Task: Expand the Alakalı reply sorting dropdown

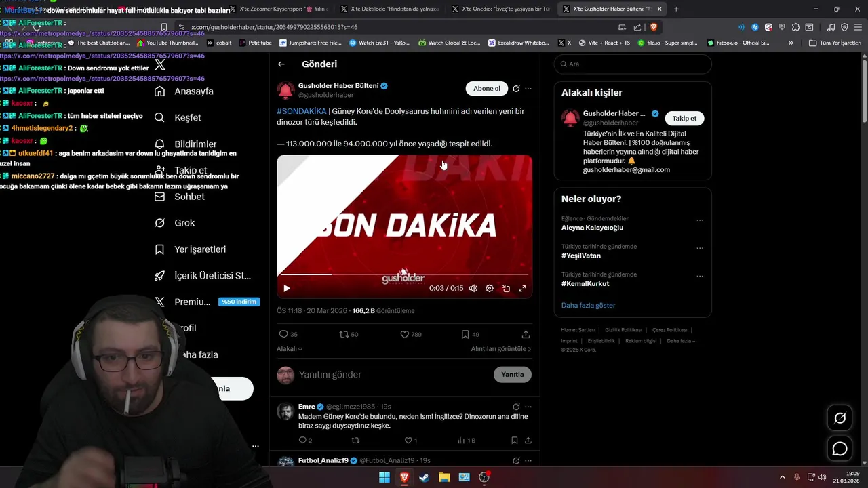Action: tap(290, 349)
